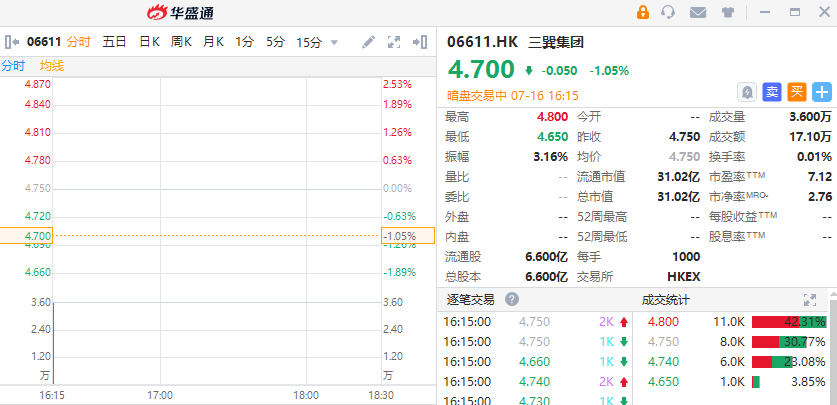The width and height of the screenshot is (837, 405).
Task: Expand chart to fullscreen view
Action: (x=394, y=42)
